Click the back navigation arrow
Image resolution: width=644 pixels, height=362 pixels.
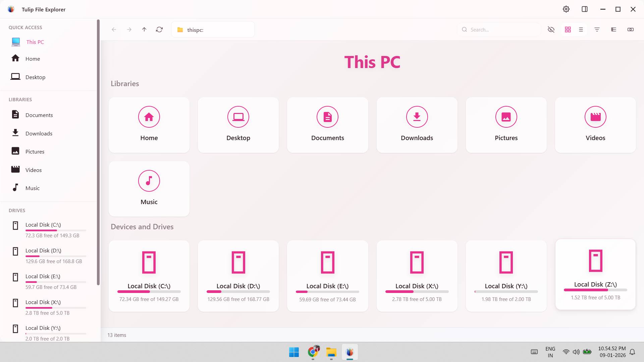pos(114,29)
